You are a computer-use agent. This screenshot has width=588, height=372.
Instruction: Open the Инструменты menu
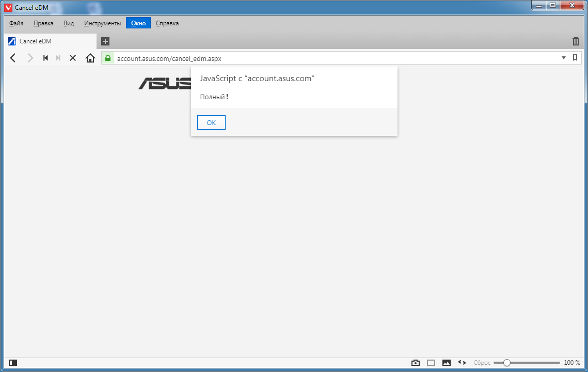(x=102, y=23)
